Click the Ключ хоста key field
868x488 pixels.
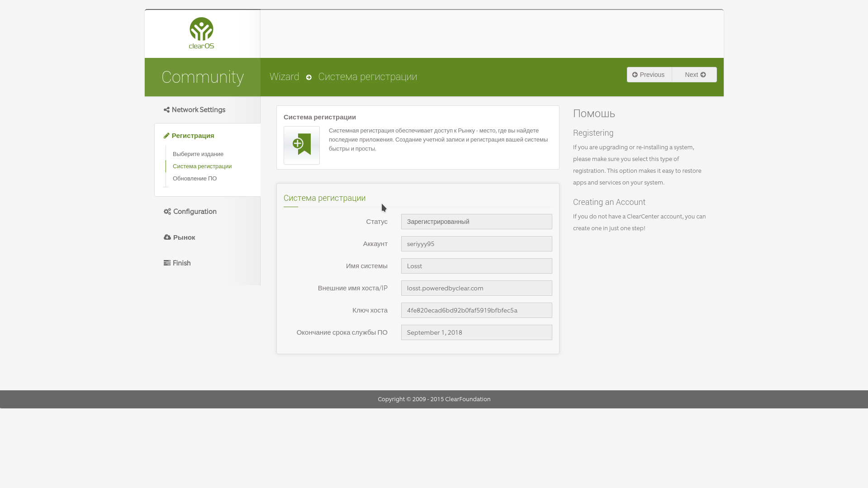tap(477, 310)
